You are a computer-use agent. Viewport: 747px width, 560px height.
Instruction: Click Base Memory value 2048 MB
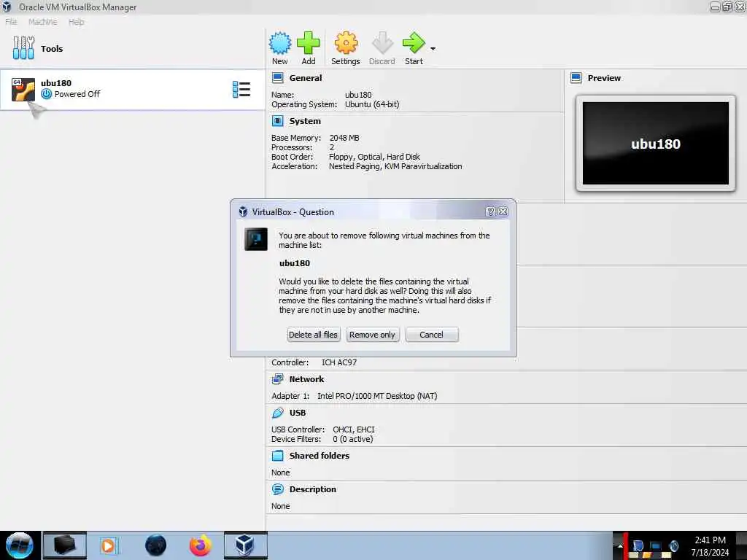(344, 138)
